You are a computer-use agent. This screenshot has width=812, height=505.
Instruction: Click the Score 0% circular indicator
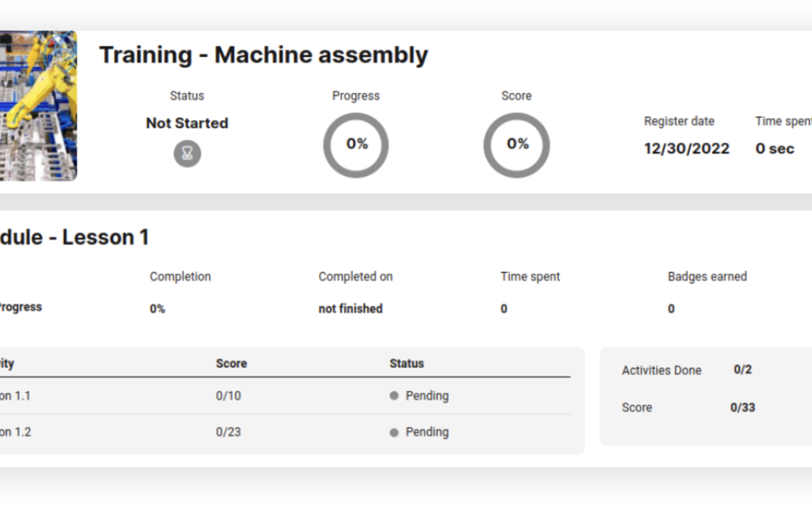tap(517, 145)
